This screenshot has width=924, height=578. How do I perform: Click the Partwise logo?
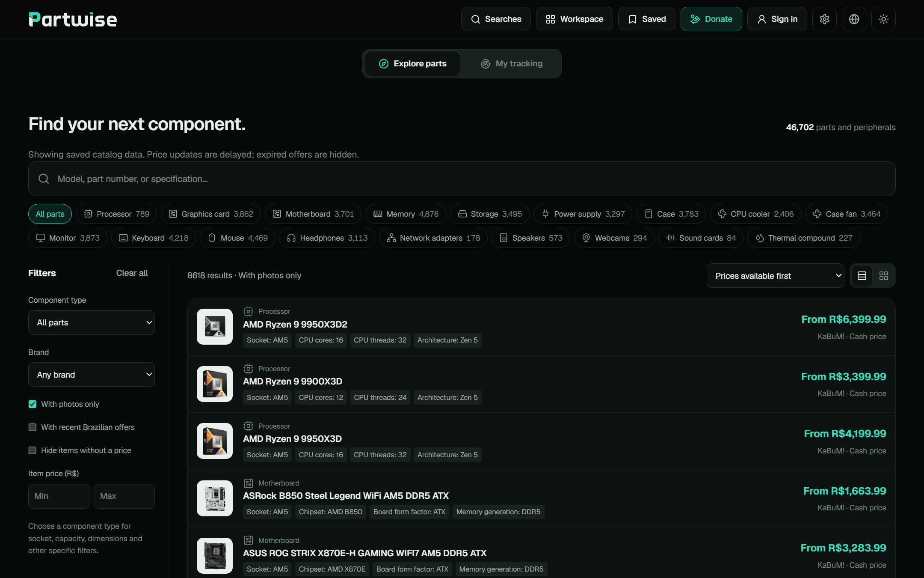click(x=73, y=19)
